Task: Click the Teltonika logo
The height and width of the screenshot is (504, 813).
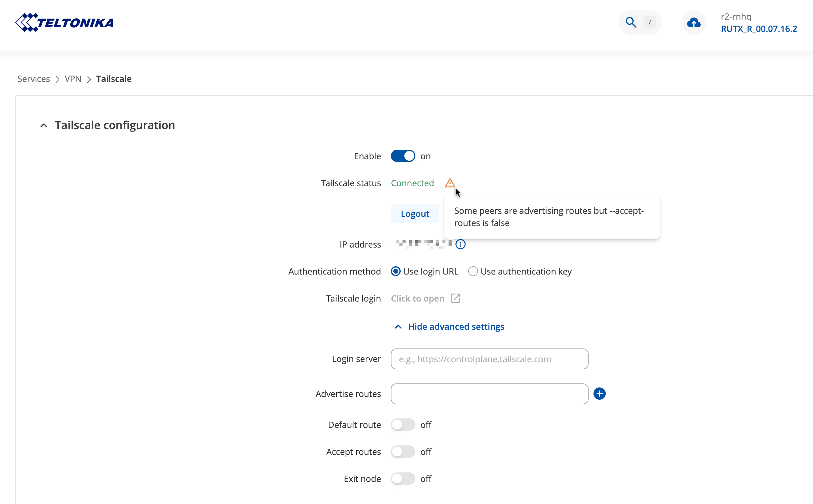Action: point(64,22)
